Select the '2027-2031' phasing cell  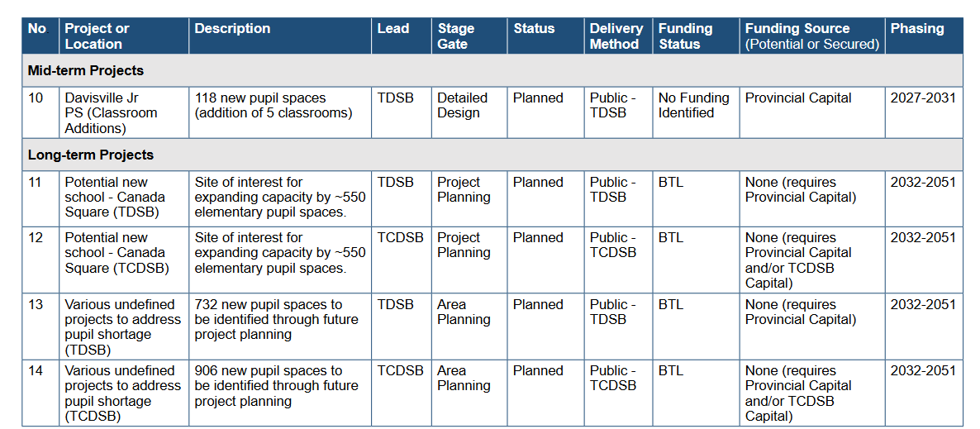pos(923,98)
